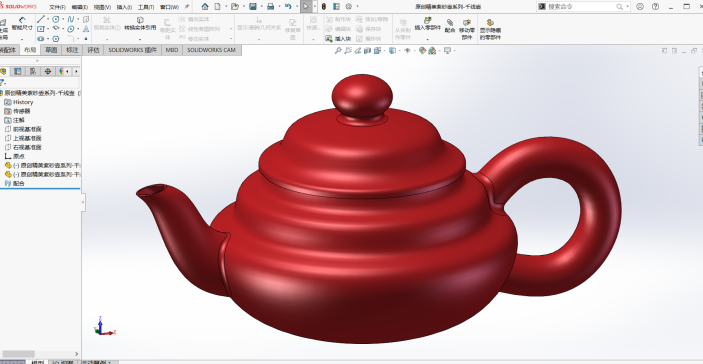Screen dimensions: 703x364
Task: Open the 窗口(W) Window menu
Action: click(x=169, y=7)
